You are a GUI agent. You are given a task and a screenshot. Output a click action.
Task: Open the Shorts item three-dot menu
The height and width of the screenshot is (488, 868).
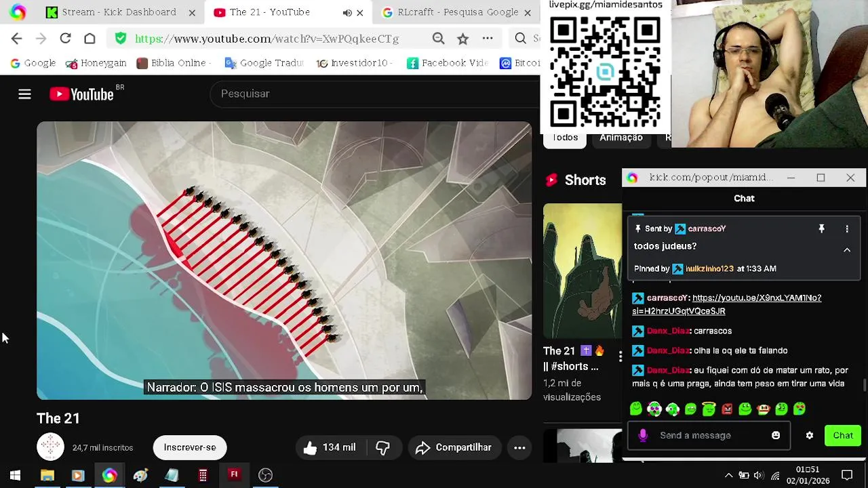(620, 356)
